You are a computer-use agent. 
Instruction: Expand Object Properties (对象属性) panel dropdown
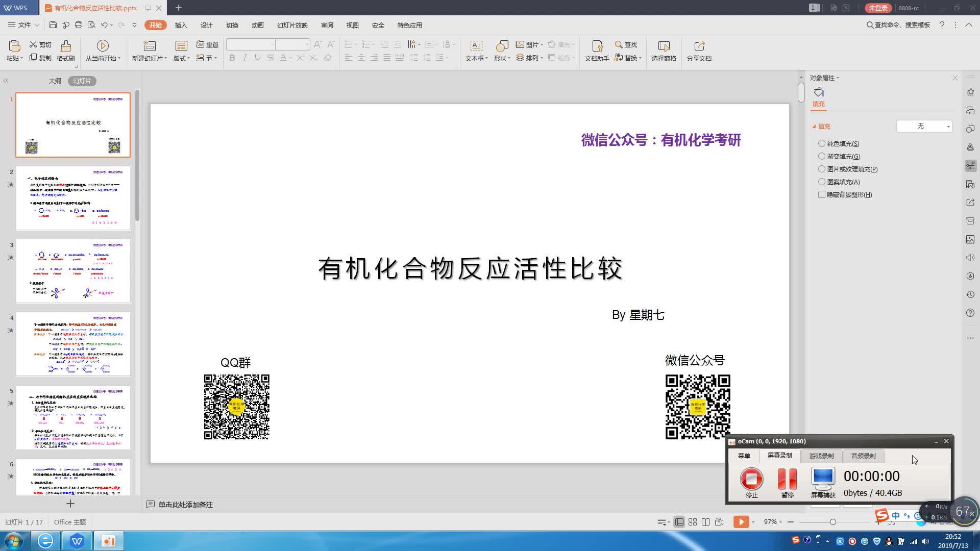(x=838, y=78)
